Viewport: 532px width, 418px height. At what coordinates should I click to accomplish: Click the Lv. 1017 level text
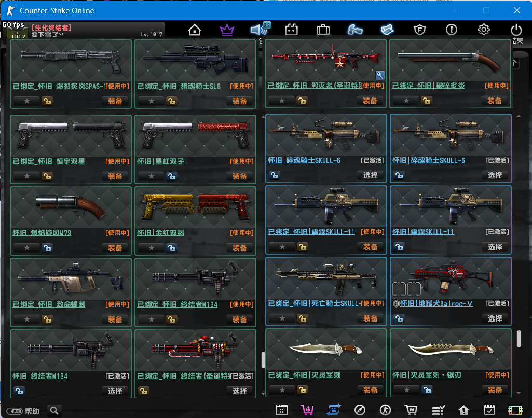pyautogui.click(x=152, y=34)
